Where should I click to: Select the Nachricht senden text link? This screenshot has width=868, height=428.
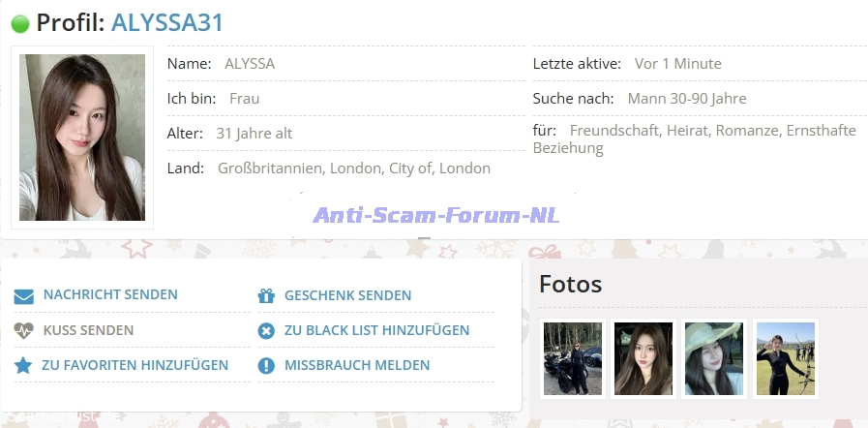(x=110, y=295)
